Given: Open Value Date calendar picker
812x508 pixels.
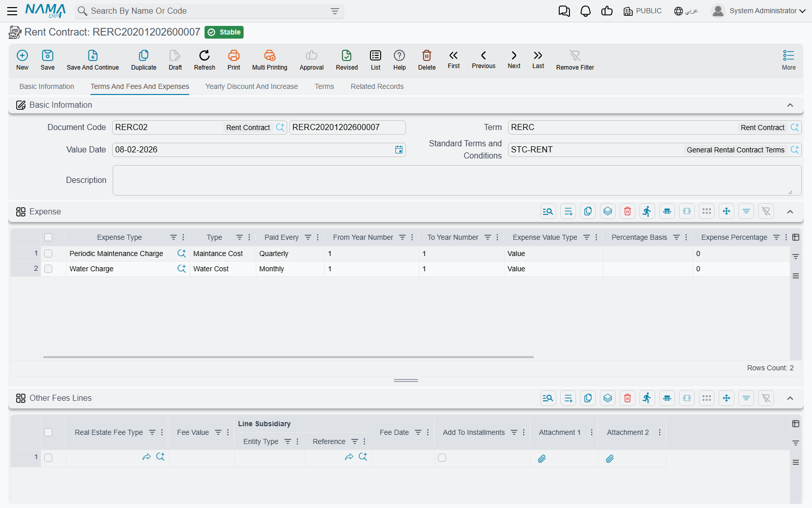Looking at the screenshot, I should pyautogui.click(x=399, y=149).
